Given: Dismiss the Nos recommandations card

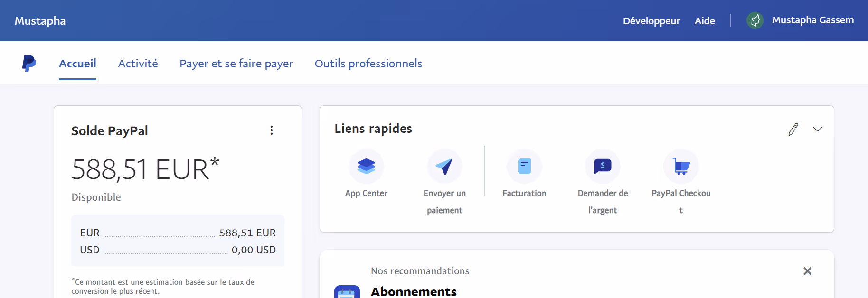Looking at the screenshot, I should point(807,271).
